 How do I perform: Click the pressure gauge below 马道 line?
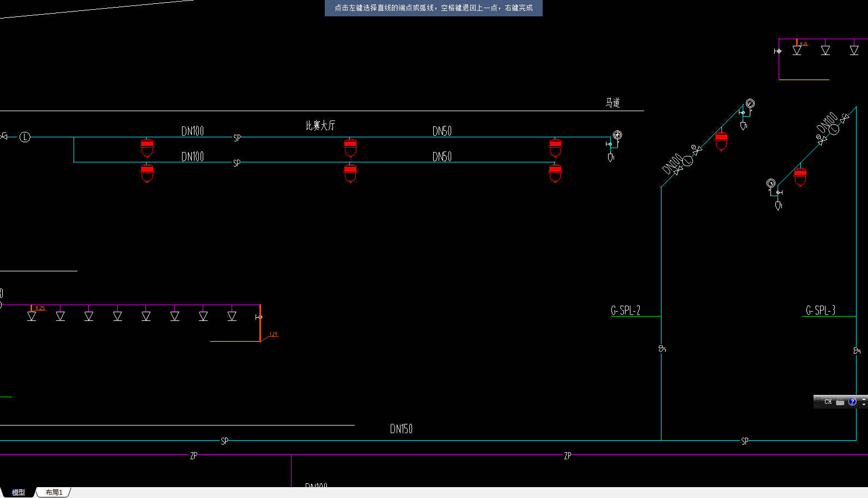(617, 135)
